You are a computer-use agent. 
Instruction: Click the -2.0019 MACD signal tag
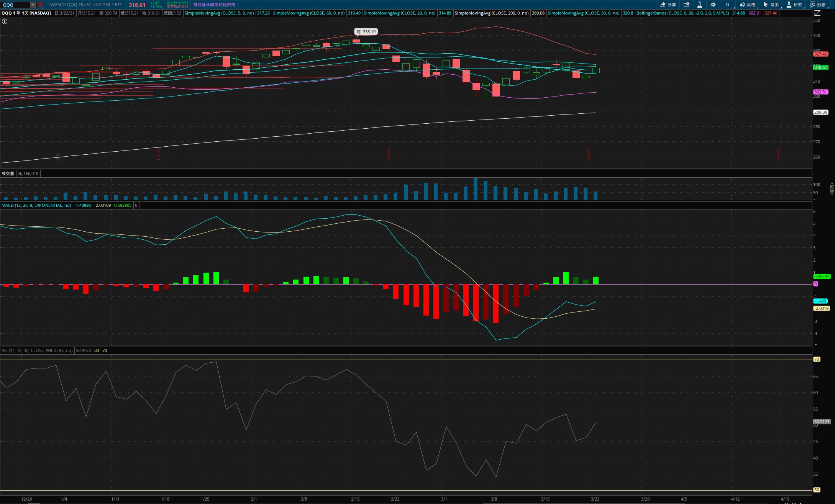tap(821, 308)
